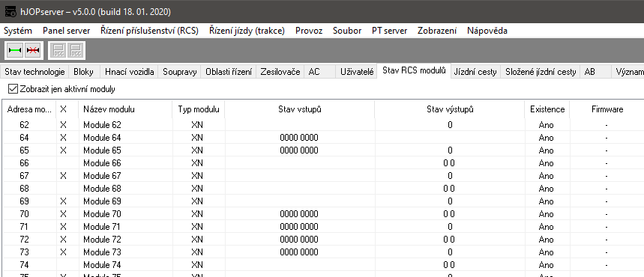The image size is (644, 277).
Task: Select the 'Module 73' row
Action: click(x=324, y=252)
